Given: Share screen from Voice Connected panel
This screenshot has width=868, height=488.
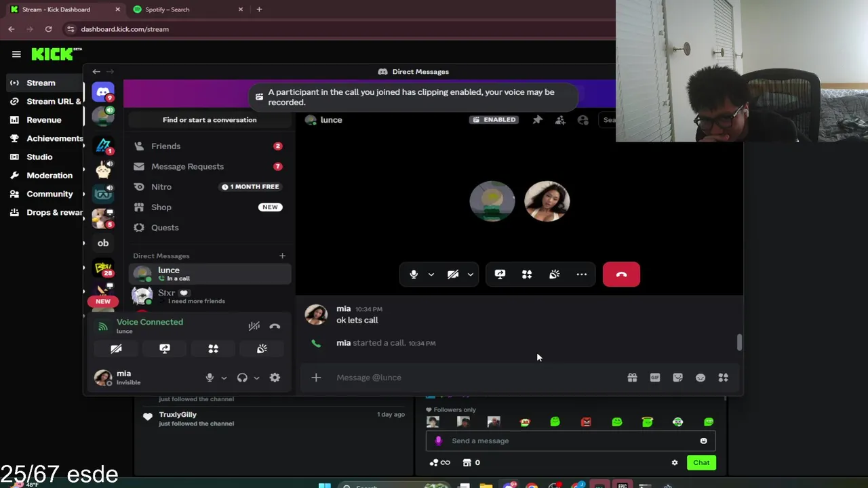Looking at the screenshot, I should pyautogui.click(x=165, y=348).
